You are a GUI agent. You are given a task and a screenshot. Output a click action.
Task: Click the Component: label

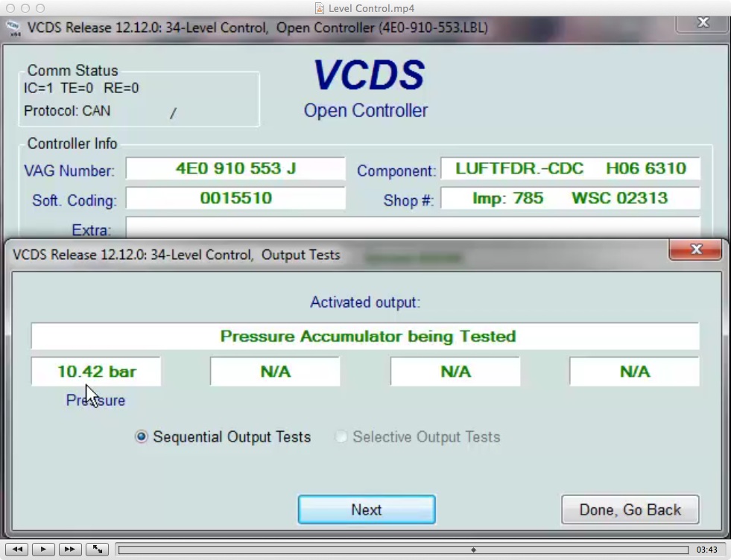(396, 171)
